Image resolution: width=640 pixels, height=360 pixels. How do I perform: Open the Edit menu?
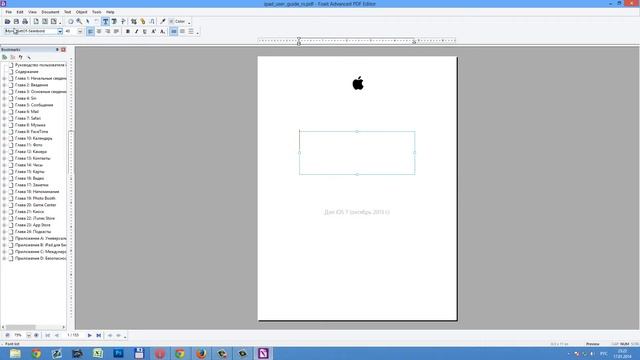[20, 12]
